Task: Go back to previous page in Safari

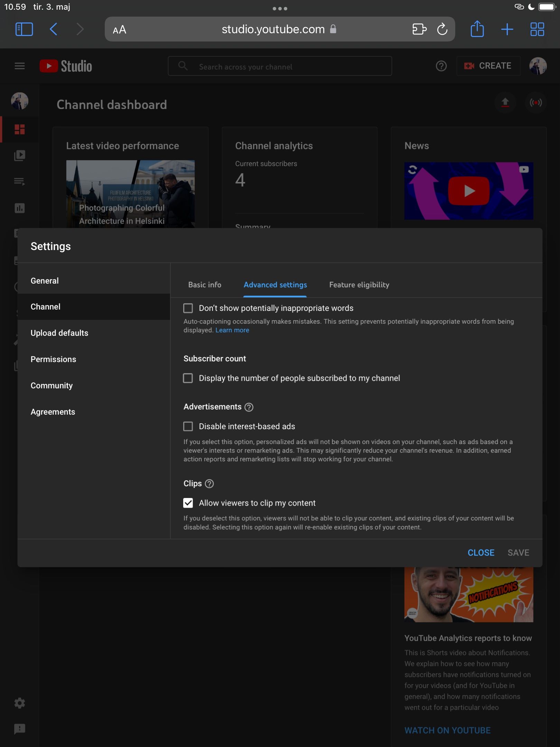Action: 54,29
